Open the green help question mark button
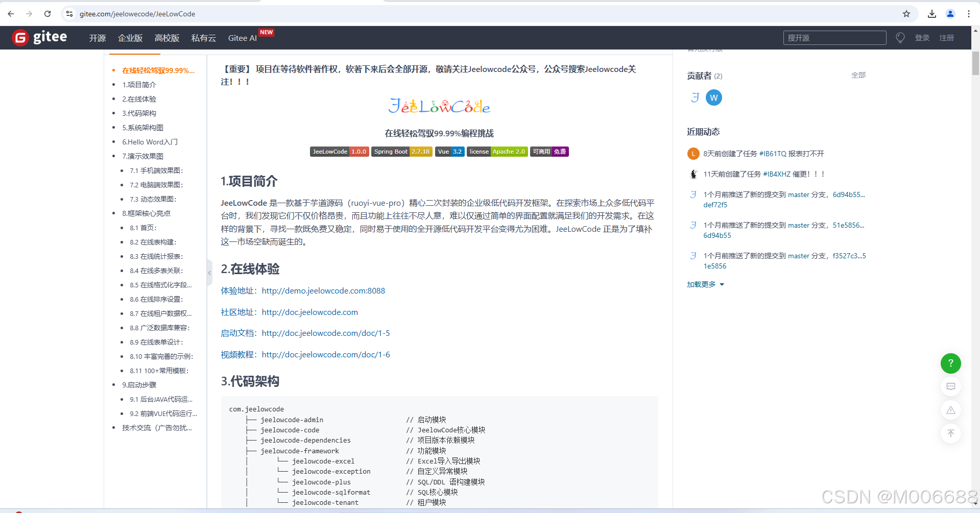 pos(951,363)
